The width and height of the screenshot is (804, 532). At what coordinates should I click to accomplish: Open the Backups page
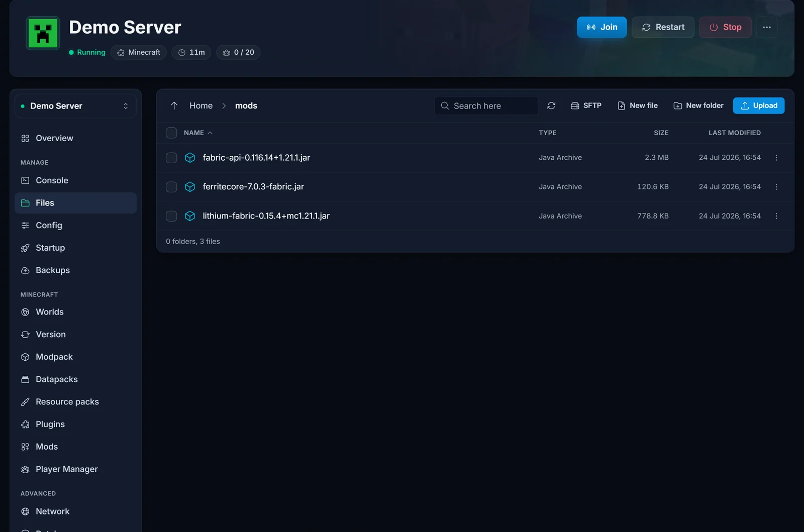pyautogui.click(x=75, y=270)
